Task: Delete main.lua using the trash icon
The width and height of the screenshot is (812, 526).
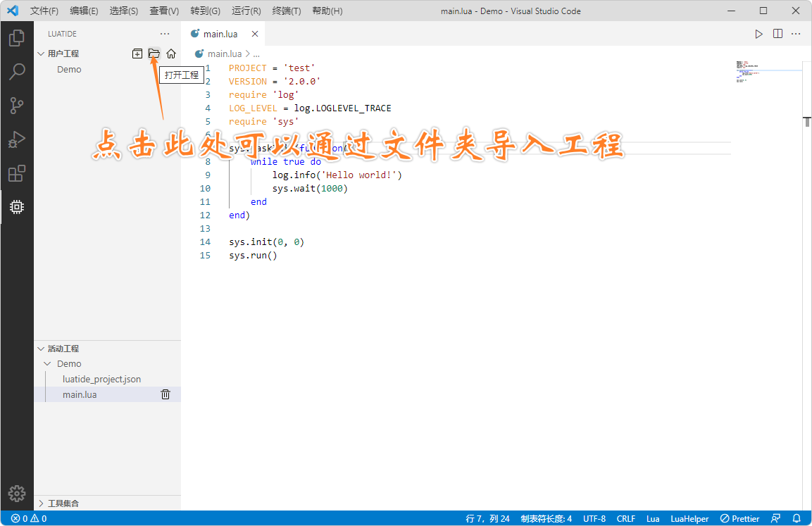Action: 165,394
